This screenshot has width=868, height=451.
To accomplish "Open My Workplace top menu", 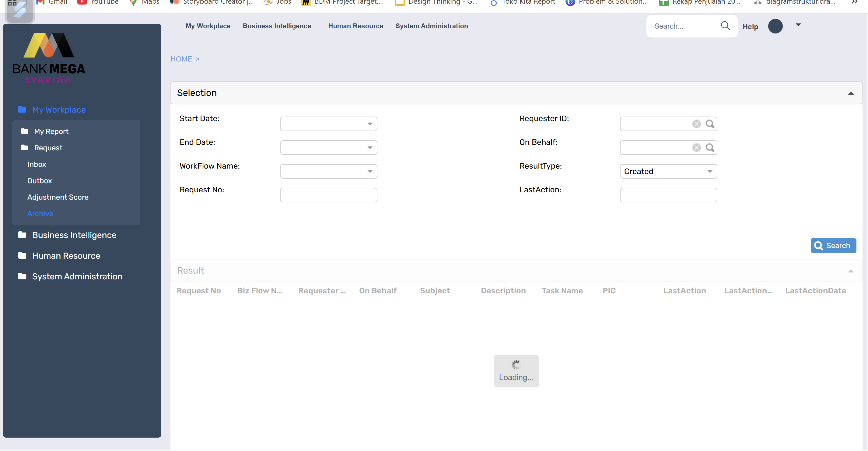I will 208,26.
